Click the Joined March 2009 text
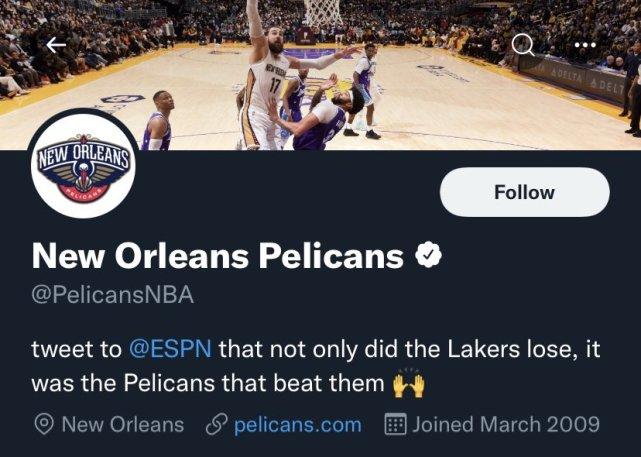 [x=506, y=424]
